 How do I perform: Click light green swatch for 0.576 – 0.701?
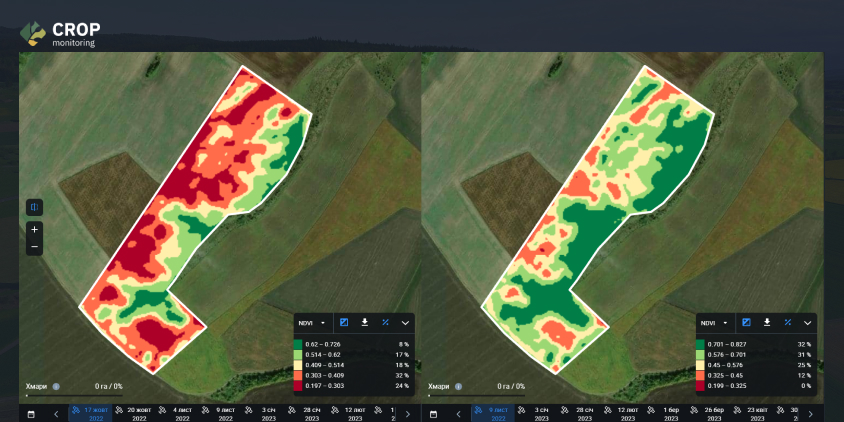coord(700,355)
